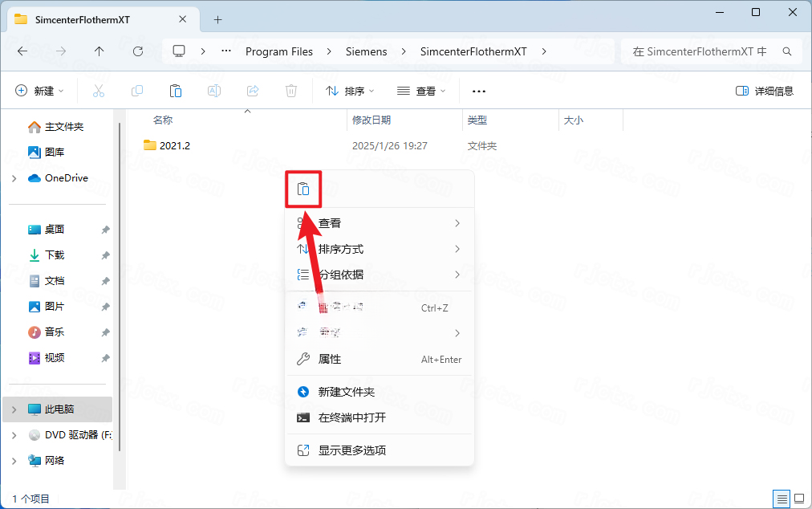Click the Cut scissors icon in the toolbar
Image resolution: width=812 pixels, height=509 pixels.
coord(99,92)
